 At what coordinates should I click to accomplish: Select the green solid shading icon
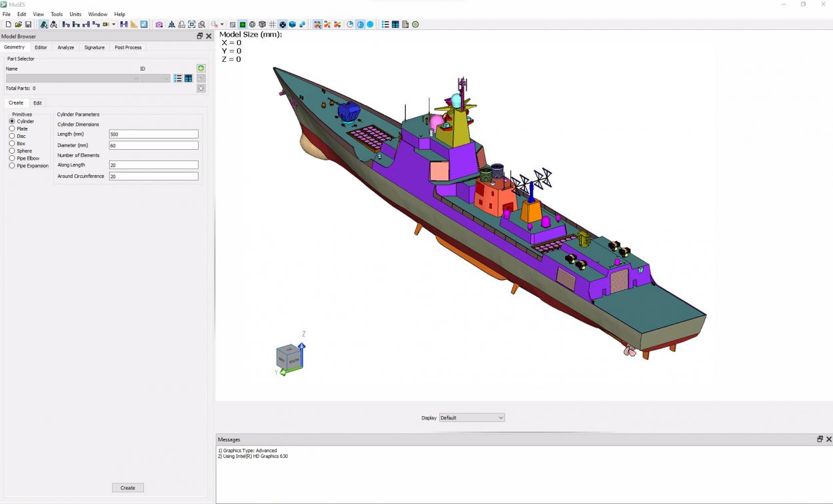(x=243, y=25)
